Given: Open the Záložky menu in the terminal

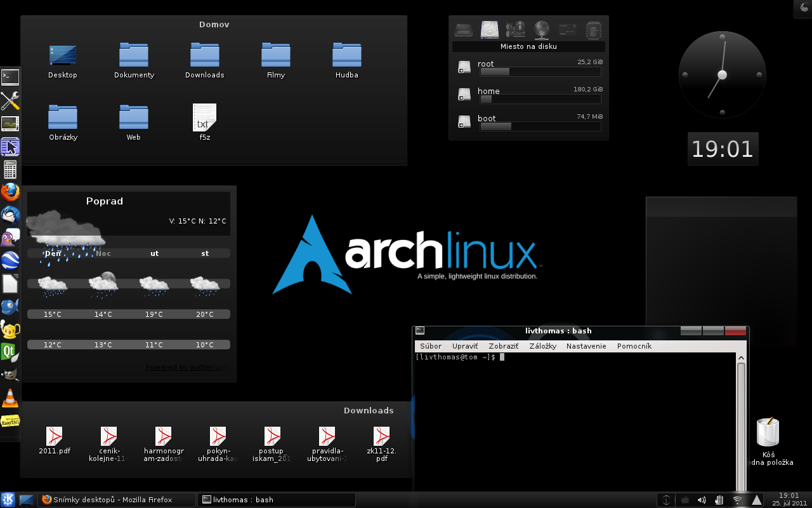Looking at the screenshot, I should (542, 346).
